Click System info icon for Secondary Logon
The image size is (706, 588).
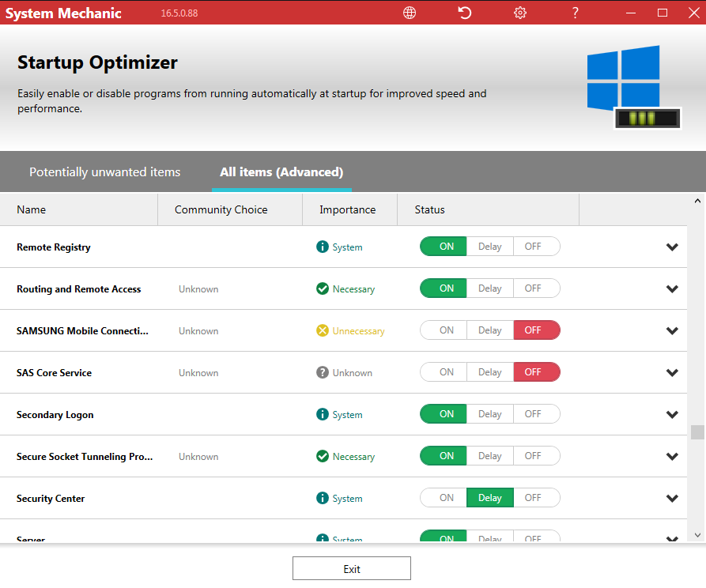click(323, 414)
